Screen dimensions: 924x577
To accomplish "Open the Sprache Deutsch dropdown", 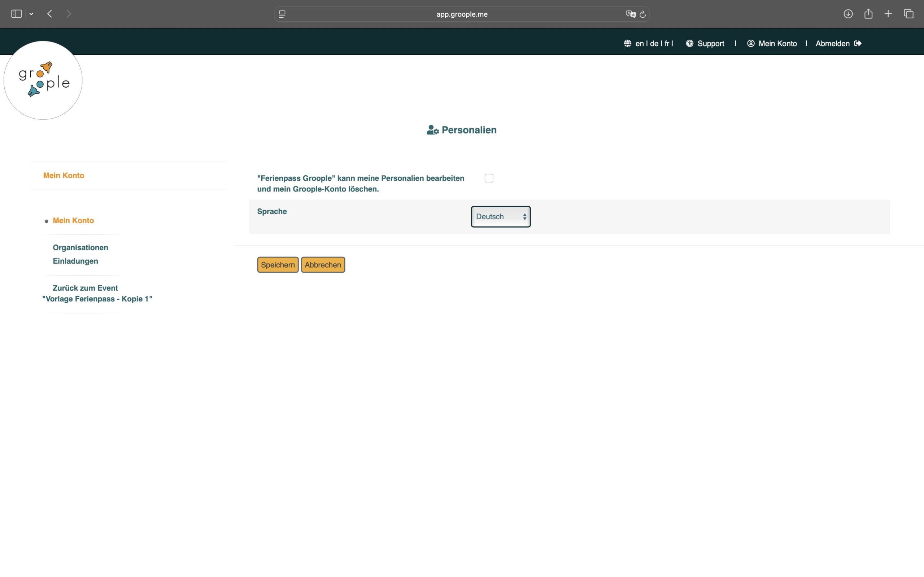I will coord(501,217).
